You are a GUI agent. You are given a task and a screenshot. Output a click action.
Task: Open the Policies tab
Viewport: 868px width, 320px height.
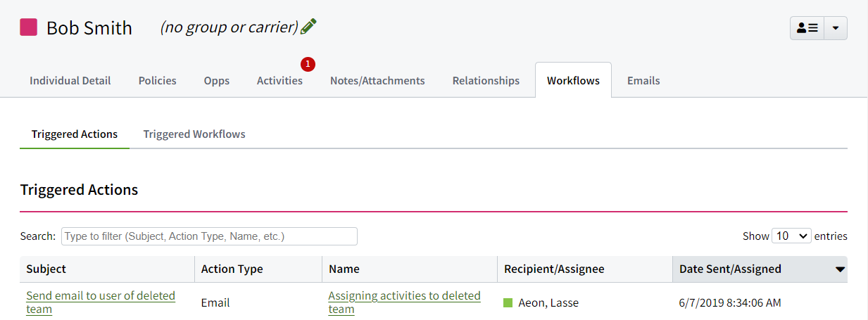(157, 80)
